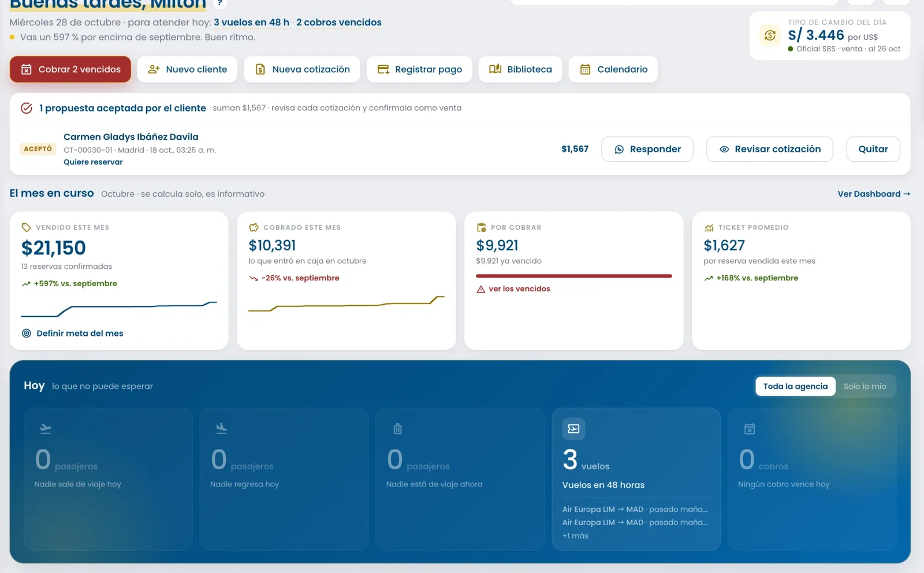Open Ver Dashboard link
The height and width of the screenshot is (573, 924).
[x=874, y=194]
